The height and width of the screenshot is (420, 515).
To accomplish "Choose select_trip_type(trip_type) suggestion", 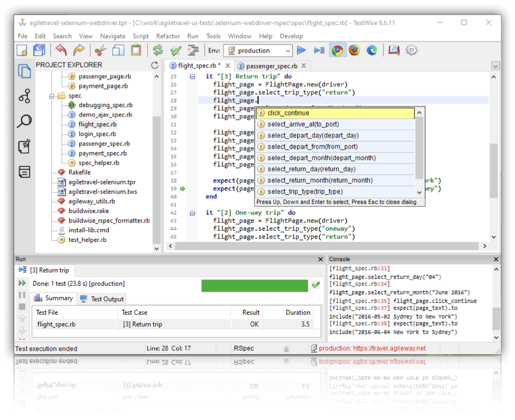I will (335, 192).
